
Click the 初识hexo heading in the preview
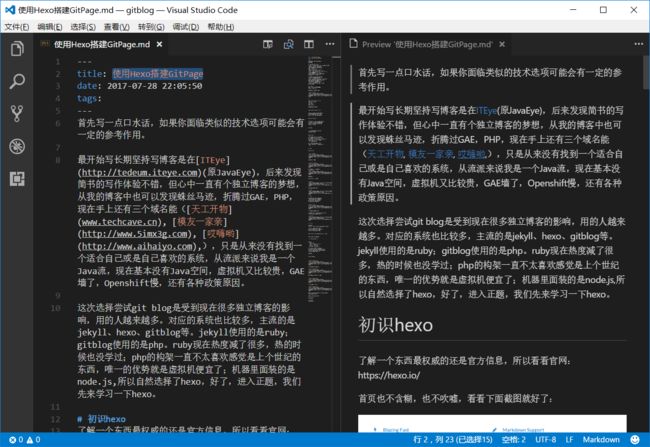tap(395, 325)
